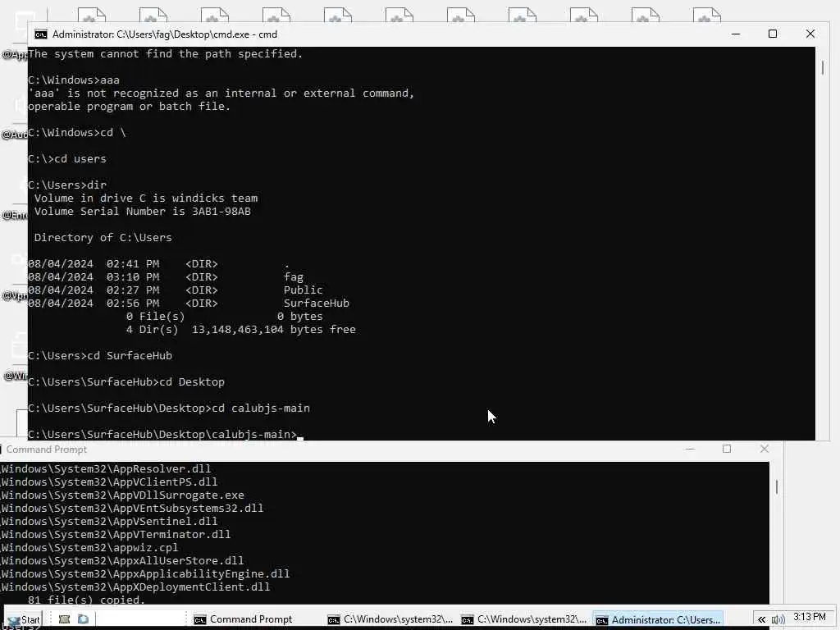
Task: Click the current prompt ending in calubjs-main>
Action: pyautogui.click(x=162, y=435)
